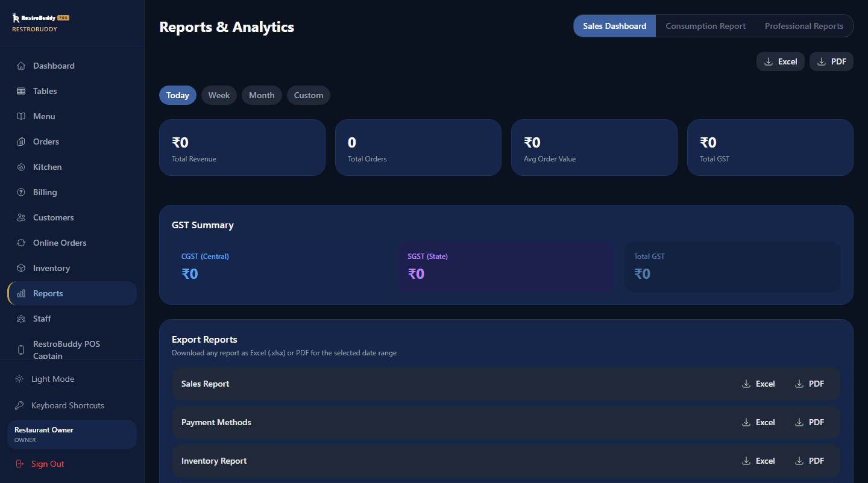Click the "Inventory Report" row title
Screen dimensions: 868x483
click(214, 461)
